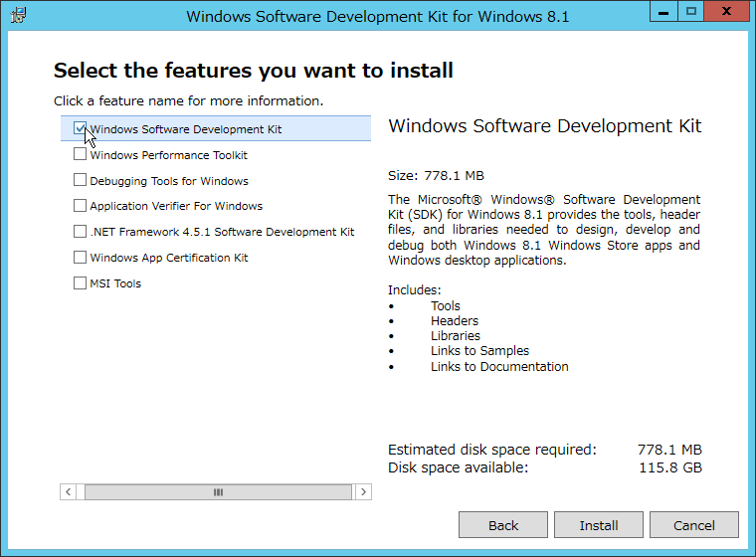This screenshot has height=557, width=756.
Task: Uncheck Windows Software Development Kit checkbox
Action: tap(80, 128)
